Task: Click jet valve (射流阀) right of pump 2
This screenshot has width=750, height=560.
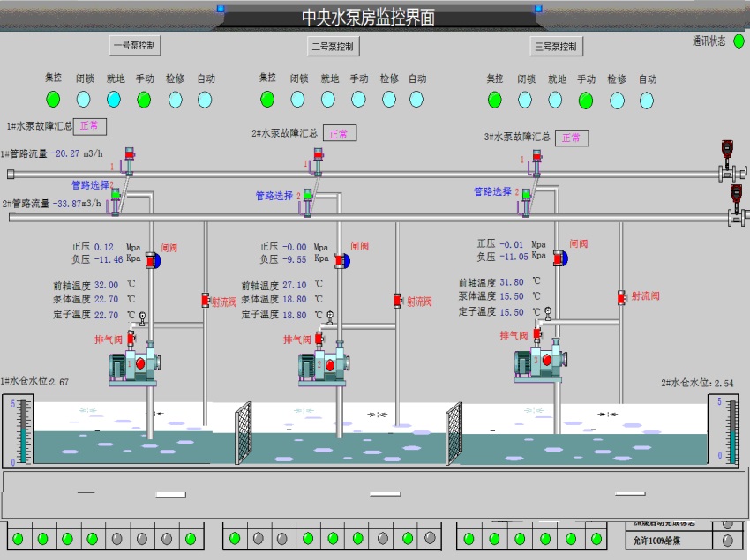Action: pyautogui.click(x=397, y=301)
